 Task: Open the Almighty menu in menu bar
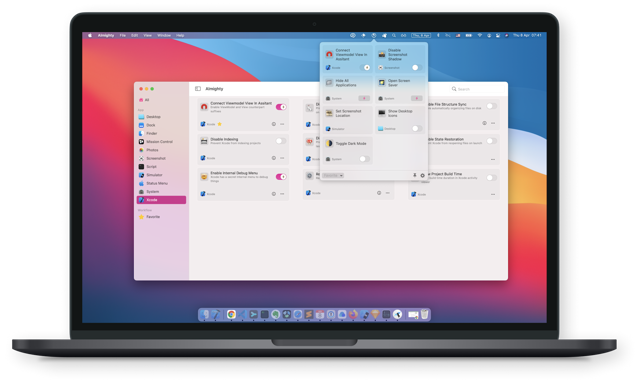point(106,36)
